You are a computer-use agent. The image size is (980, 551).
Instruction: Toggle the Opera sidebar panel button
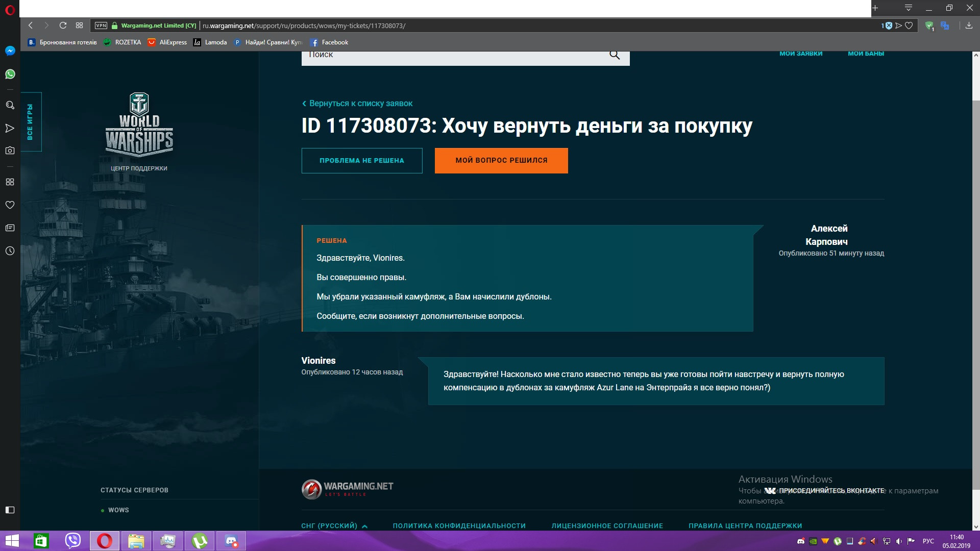coord(10,510)
